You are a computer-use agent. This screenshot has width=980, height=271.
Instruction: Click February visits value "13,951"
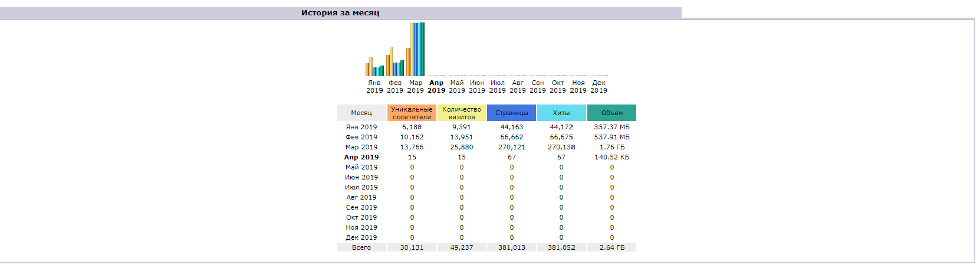[x=462, y=137]
